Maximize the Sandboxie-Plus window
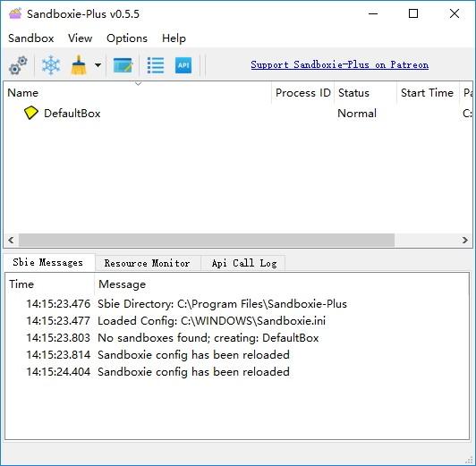Screen dimensions: 476x466 (413, 13)
